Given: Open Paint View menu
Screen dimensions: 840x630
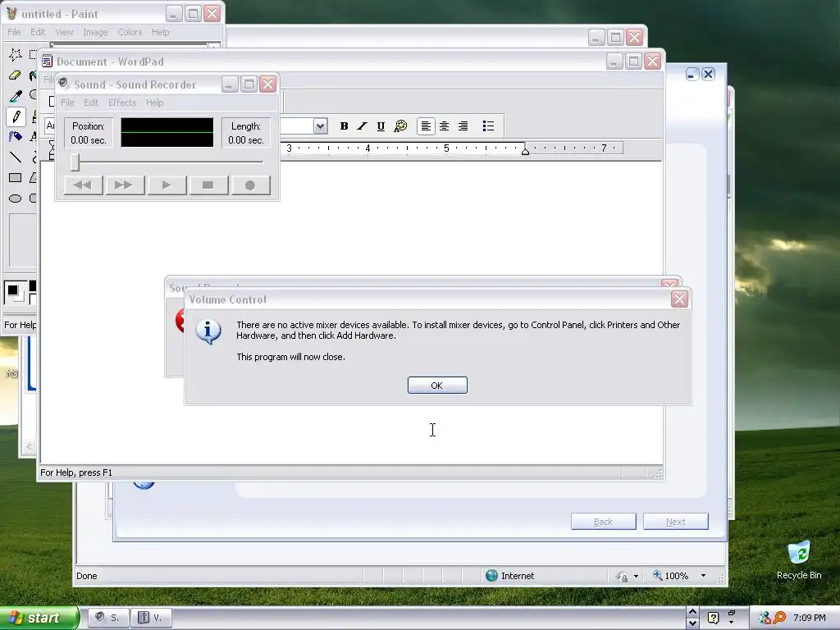Looking at the screenshot, I should [64, 32].
